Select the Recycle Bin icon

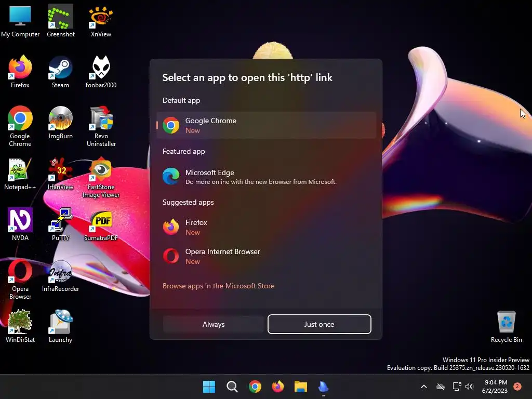[506, 326]
